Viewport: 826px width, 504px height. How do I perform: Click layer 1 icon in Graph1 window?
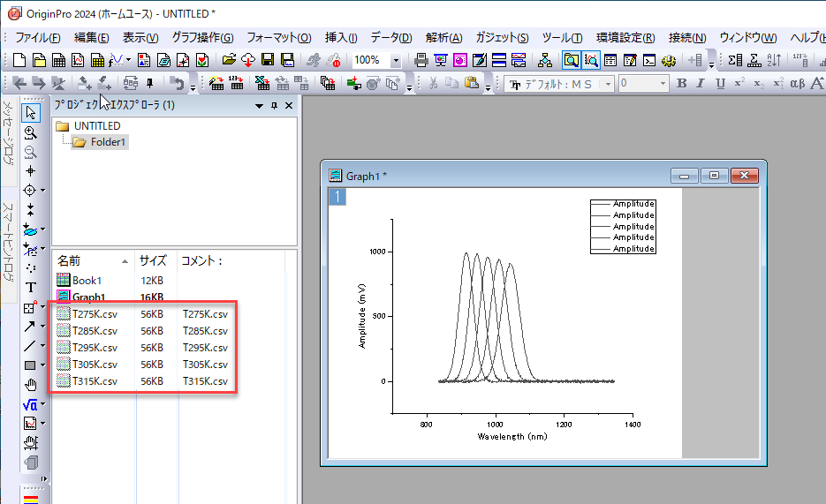[x=337, y=197]
